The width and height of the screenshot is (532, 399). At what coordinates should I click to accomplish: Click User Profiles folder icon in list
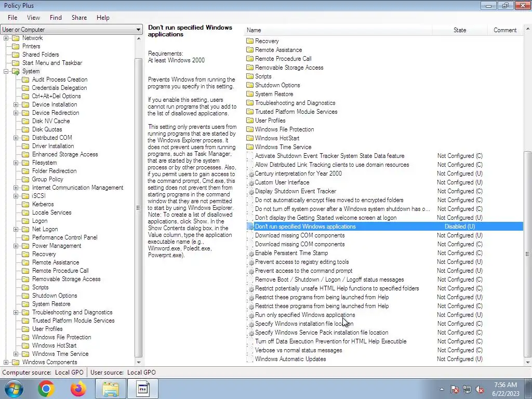250,120
